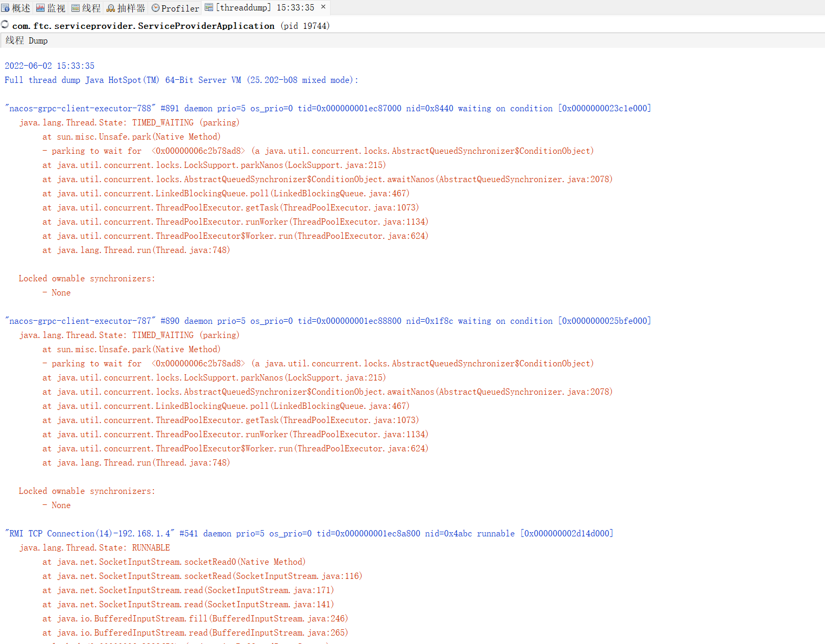Click the RUNNABLE thread state line

[94, 547]
